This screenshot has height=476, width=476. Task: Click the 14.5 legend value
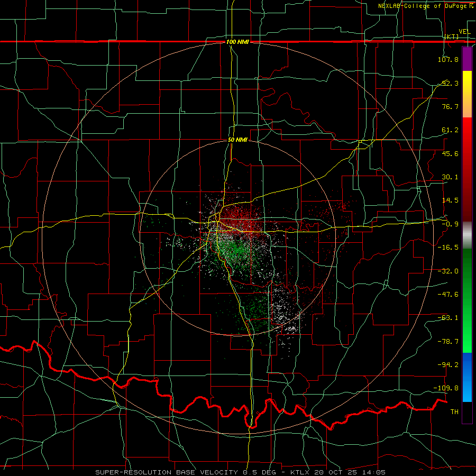(x=450, y=200)
